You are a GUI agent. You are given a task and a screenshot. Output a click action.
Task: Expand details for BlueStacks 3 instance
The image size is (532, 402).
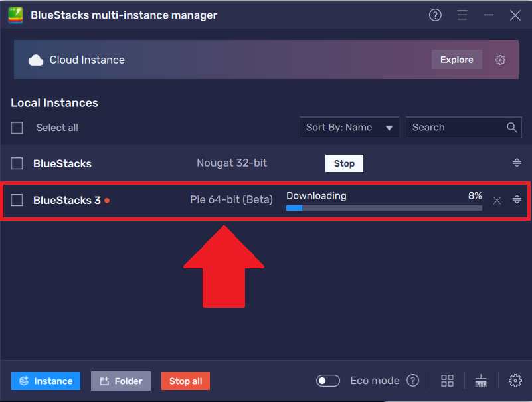517,199
